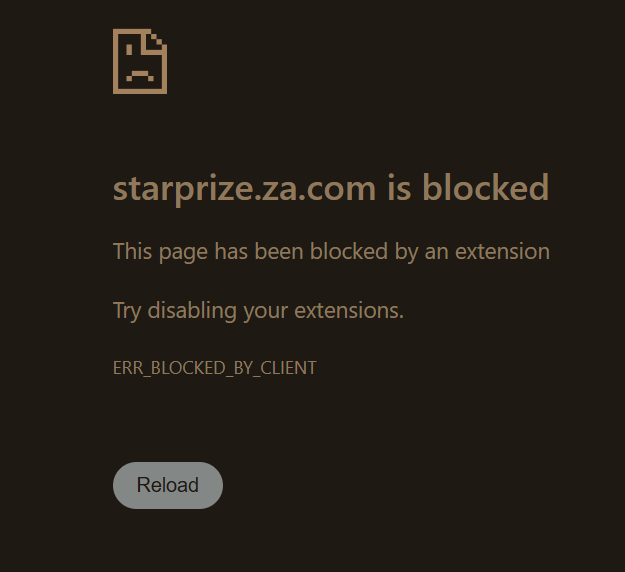Click "This page has been blocked" sentence
Screen dimensions: 625x572
250,252
